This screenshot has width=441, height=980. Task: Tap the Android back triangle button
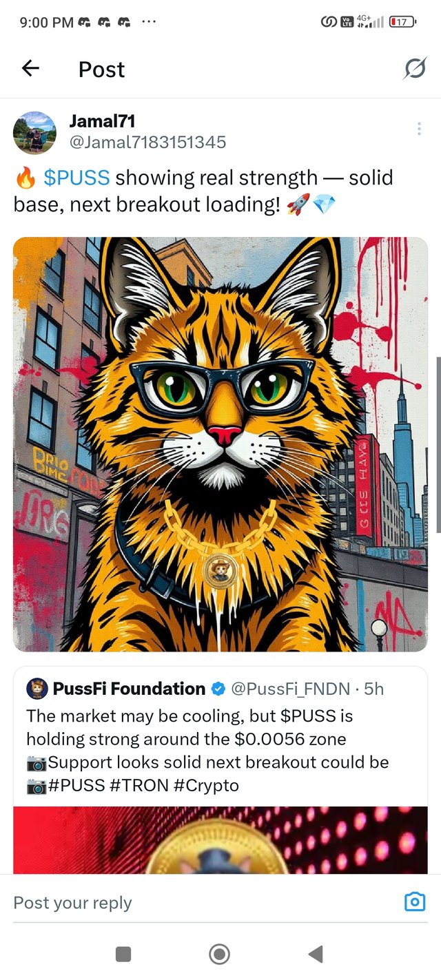pos(316,954)
